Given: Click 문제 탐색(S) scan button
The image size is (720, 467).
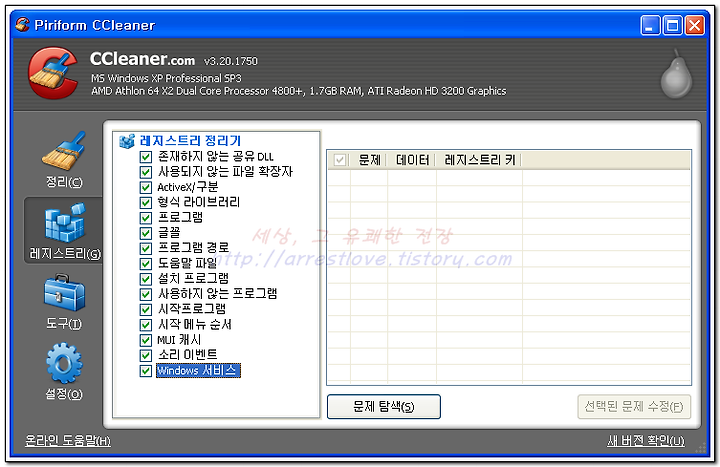Looking at the screenshot, I should pos(384,406).
